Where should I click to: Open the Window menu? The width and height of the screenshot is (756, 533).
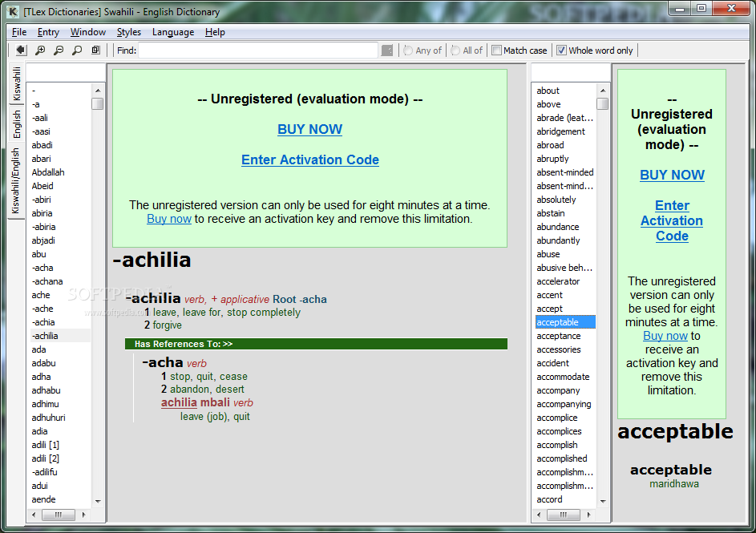[87, 32]
